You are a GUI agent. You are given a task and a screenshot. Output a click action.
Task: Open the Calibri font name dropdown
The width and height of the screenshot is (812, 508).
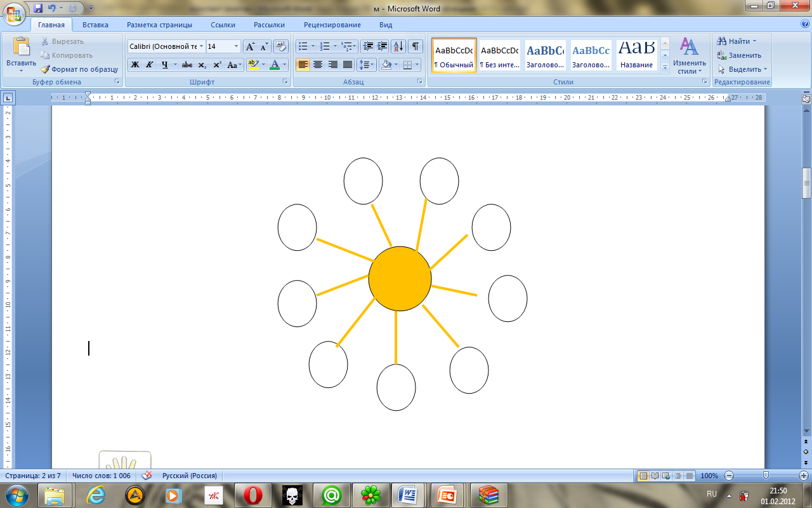pyautogui.click(x=202, y=46)
